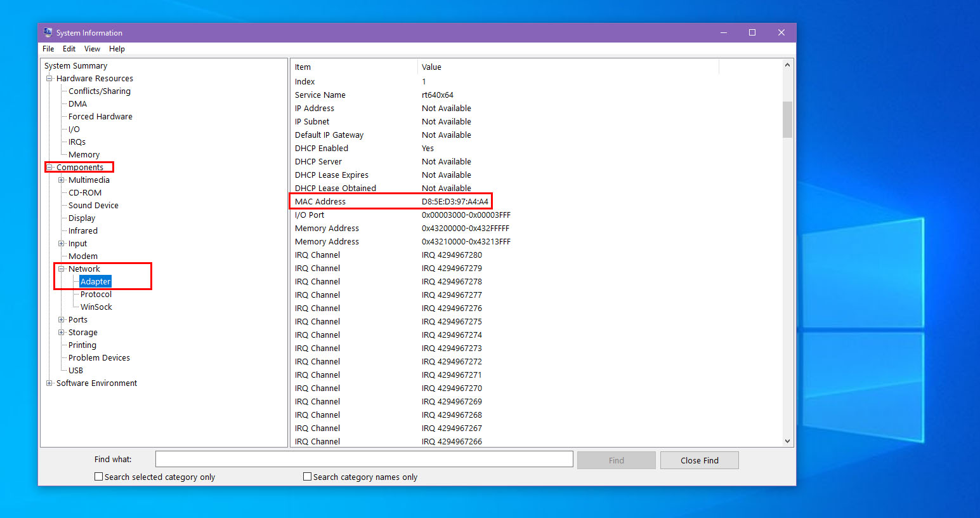The width and height of the screenshot is (980, 518).
Task: Expand the Software Environment tree node
Action: click(x=49, y=383)
